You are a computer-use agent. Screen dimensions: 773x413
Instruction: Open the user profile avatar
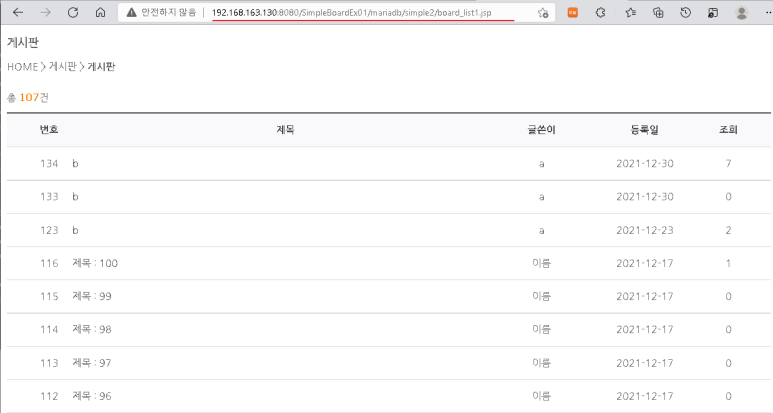coord(741,13)
